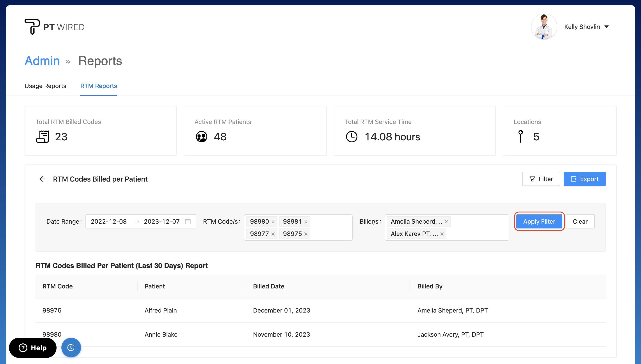This screenshot has height=364, width=641.
Task: Remove the 98981 code tag
Action: [306, 222]
